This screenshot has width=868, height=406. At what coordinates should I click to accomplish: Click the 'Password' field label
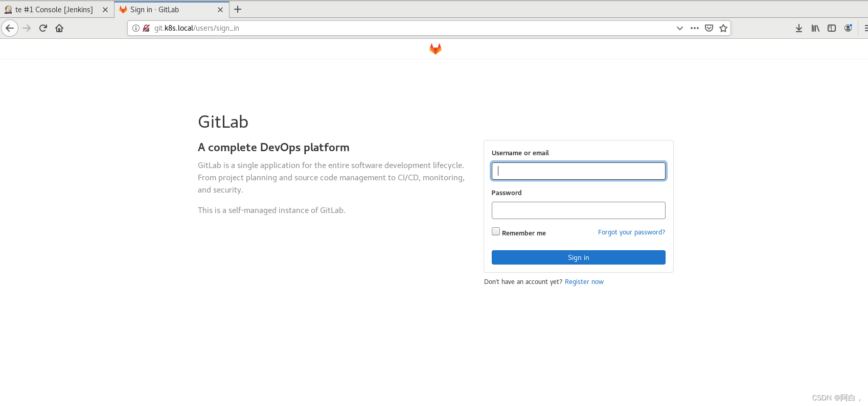pyautogui.click(x=507, y=193)
